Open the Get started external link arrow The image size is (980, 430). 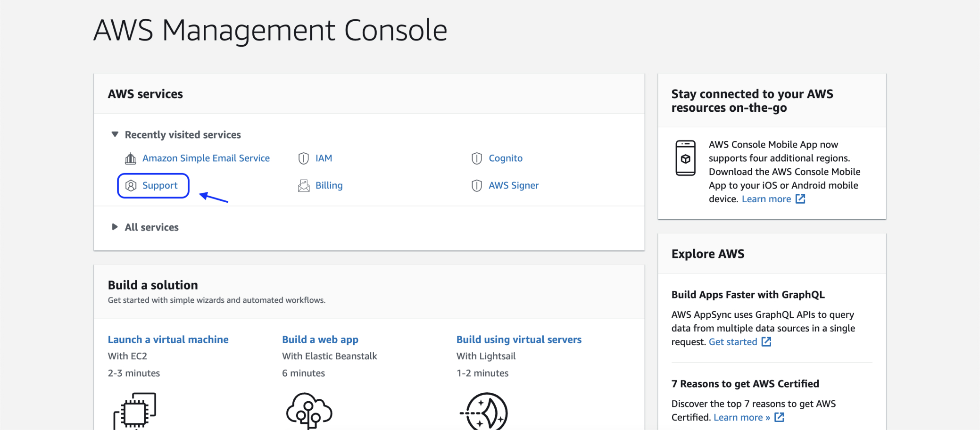pos(766,341)
